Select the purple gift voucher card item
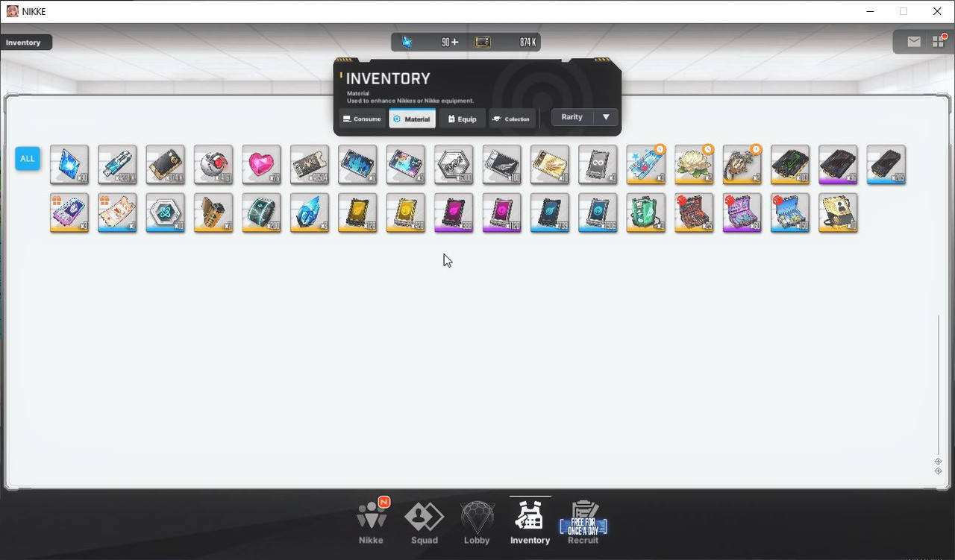Image resolution: width=955 pixels, height=560 pixels. coord(69,213)
